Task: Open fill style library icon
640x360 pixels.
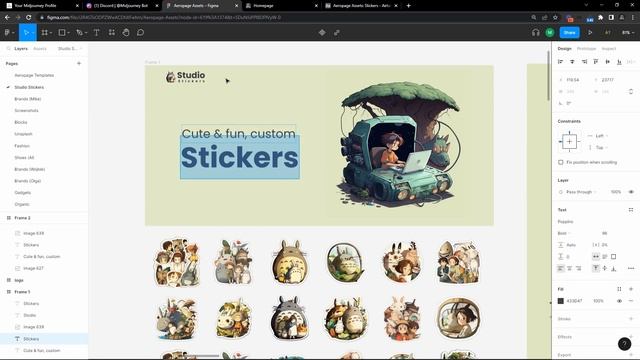Action: click(x=619, y=289)
